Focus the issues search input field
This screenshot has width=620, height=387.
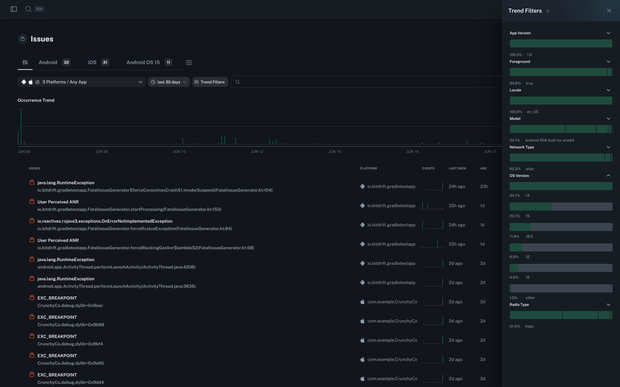coord(366,82)
